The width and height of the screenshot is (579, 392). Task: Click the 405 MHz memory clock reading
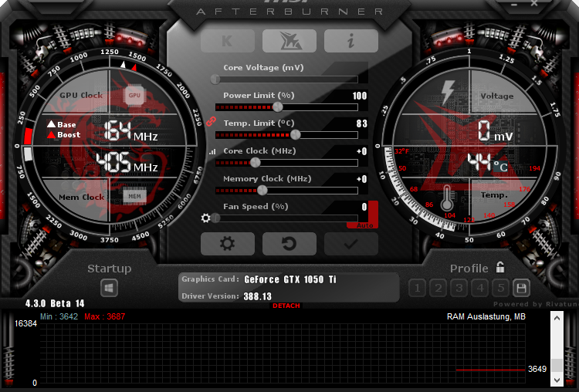[127, 163]
